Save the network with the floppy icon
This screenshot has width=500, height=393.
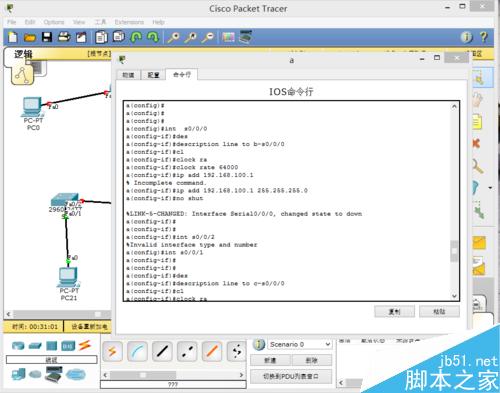point(47,37)
